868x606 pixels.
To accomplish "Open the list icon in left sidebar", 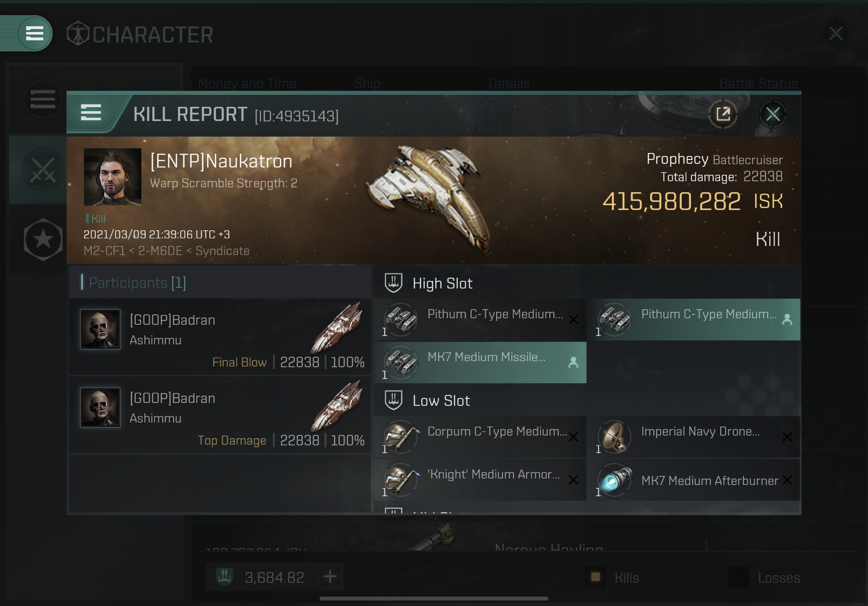I will coord(43,99).
